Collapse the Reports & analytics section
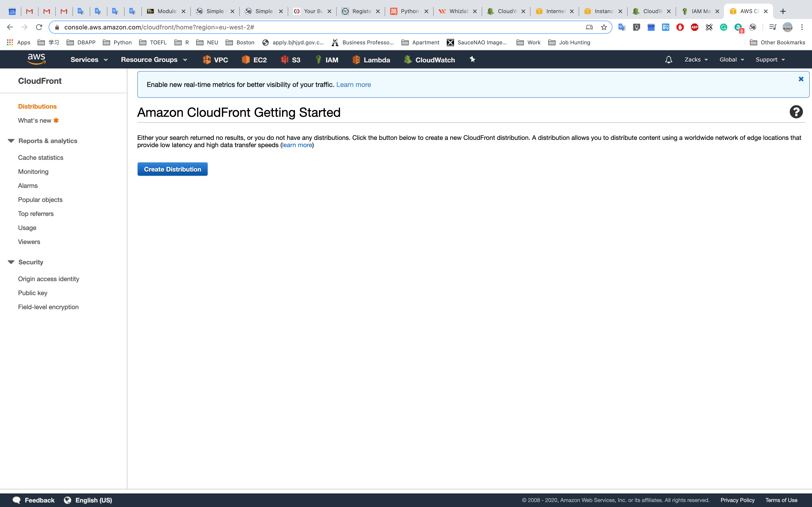 [11, 141]
